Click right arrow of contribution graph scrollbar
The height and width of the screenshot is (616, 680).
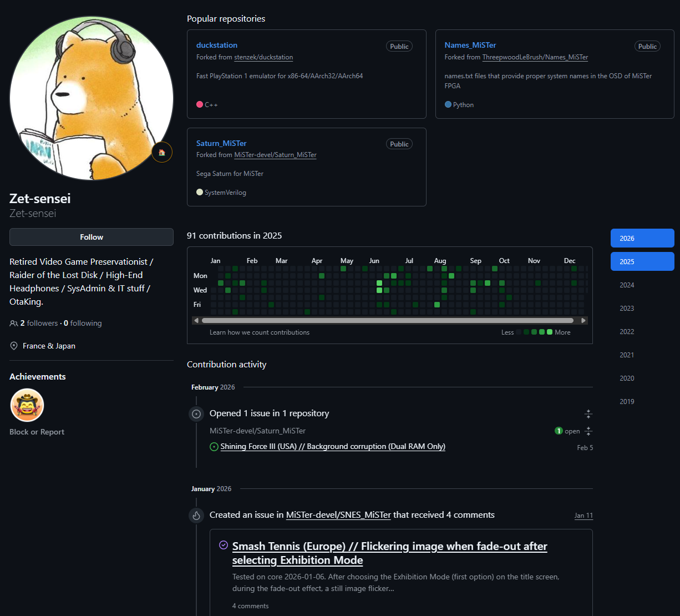pyautogui.click(x=583, y=320)
